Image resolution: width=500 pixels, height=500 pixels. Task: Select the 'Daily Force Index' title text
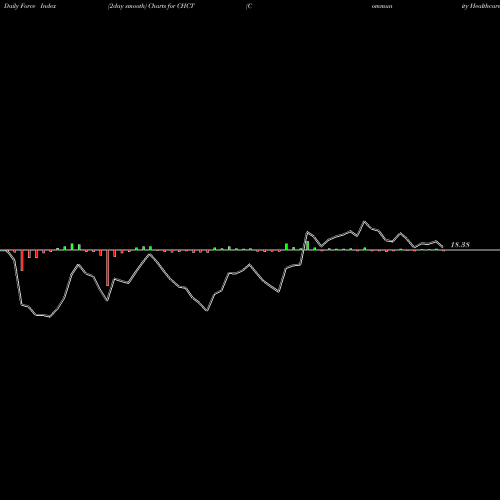tap(30, 6)
